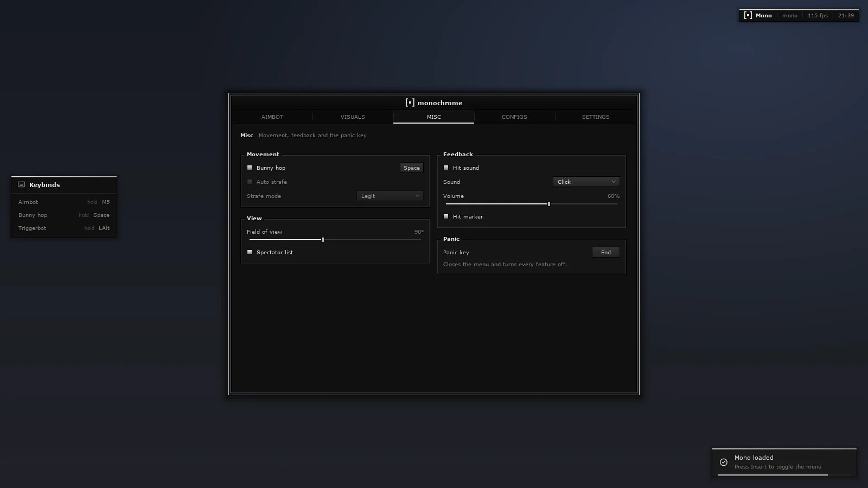Click the monochrome logo icon in title
Viewport: 868px width, 488px height.
[410, 102]
